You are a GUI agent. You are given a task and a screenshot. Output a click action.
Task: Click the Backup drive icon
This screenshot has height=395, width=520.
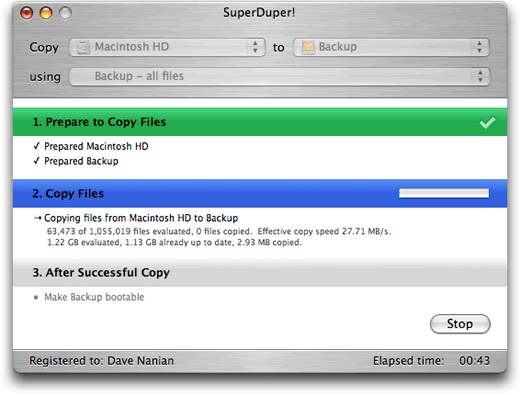(308, 47)
